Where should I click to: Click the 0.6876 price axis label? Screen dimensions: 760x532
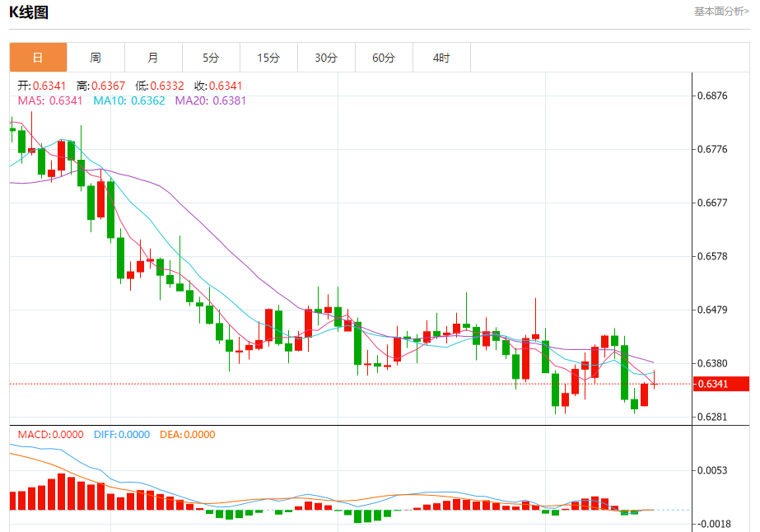point(712,96)
